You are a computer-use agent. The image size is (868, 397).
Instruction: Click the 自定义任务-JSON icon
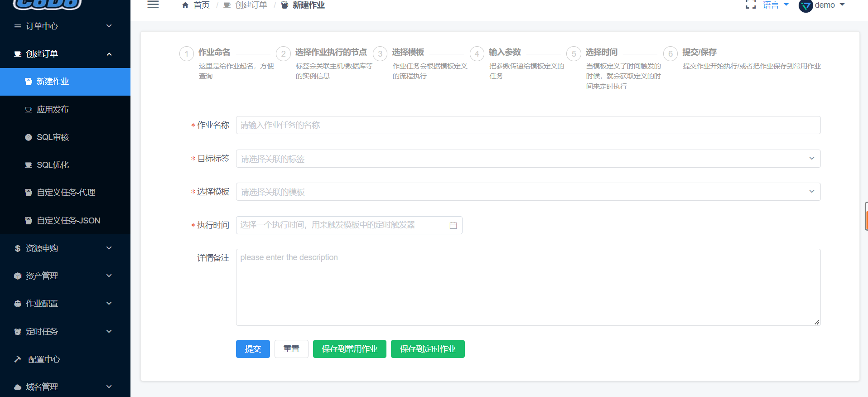click(29, 221)
